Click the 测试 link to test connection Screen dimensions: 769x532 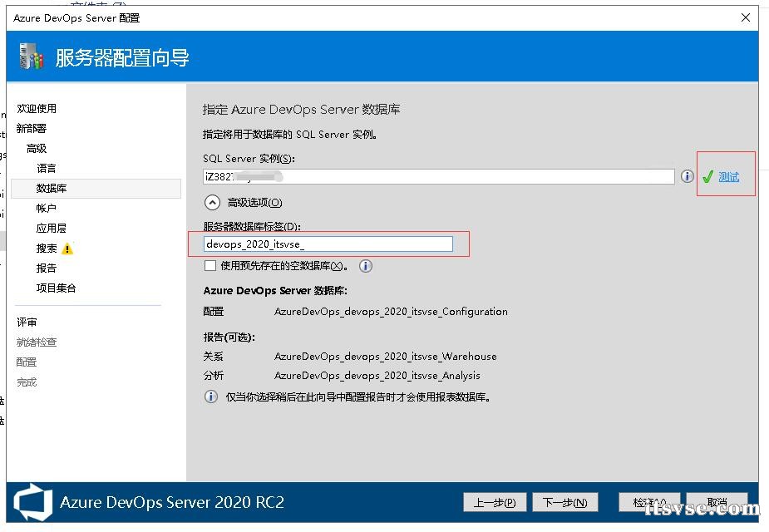click(729, 176)
